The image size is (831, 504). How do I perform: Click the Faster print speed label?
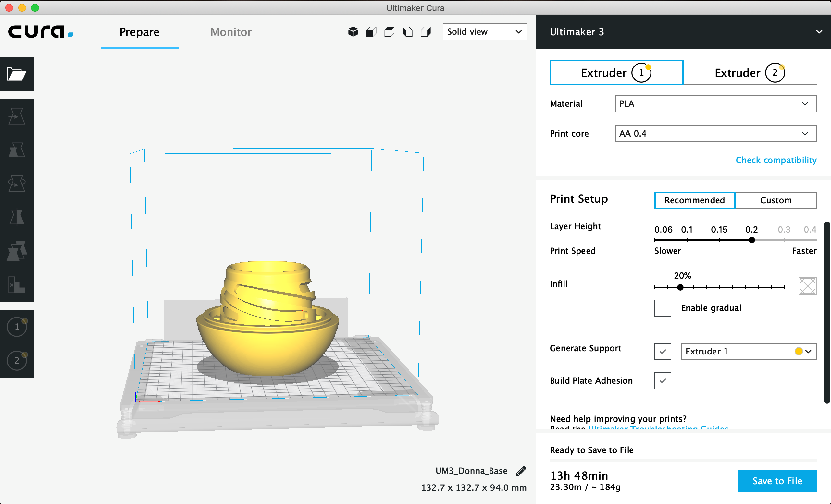tap(804, 251)
